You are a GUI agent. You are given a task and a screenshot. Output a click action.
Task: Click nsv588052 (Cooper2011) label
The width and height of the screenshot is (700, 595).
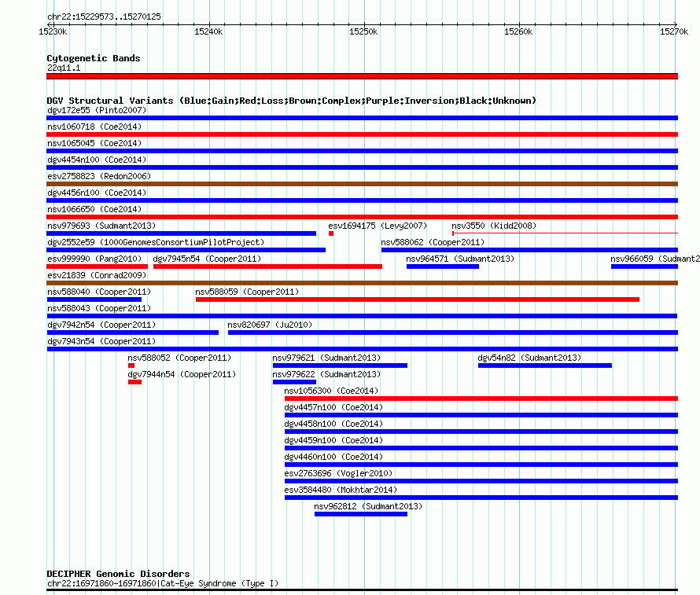coord(179,358)
